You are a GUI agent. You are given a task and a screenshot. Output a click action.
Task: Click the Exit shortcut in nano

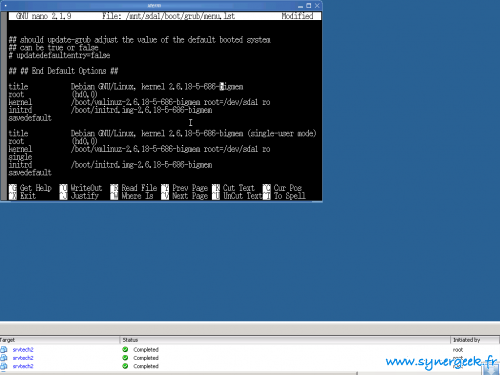click(22, 196)
